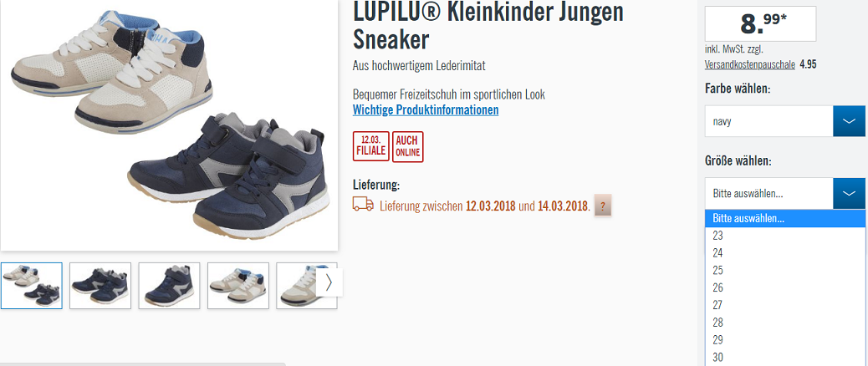This screenshot has height=366, width=868.
Task: Click the main product sneaker image
Action: 169,125
